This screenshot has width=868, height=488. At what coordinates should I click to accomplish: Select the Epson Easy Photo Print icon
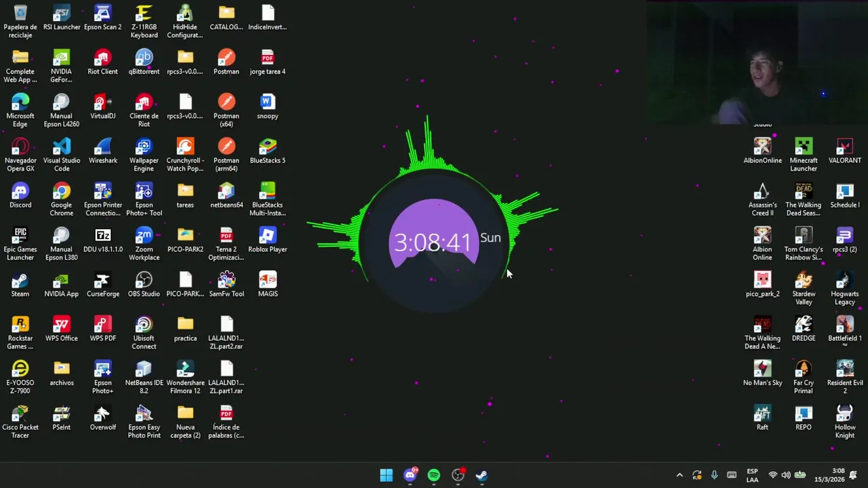click(144, 422)
